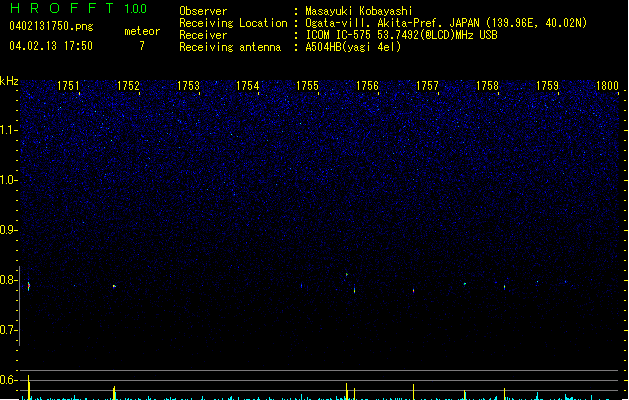Click the 1755 time tick label
This screenshot has height=400, width=629.
[308, 87]
